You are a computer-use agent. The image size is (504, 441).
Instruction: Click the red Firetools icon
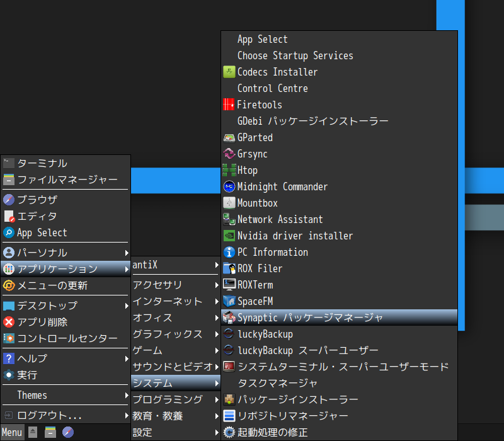pos(229,105)
